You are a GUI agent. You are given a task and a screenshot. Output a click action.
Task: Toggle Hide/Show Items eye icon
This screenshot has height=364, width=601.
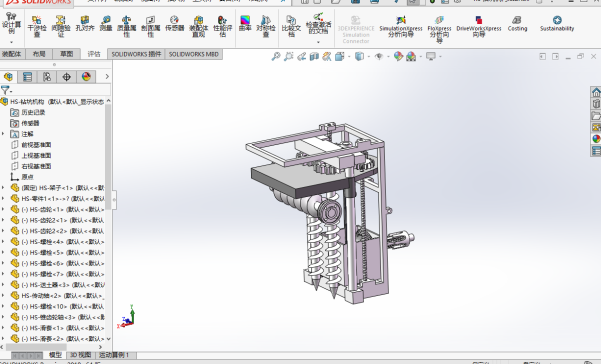pos(379,57)
